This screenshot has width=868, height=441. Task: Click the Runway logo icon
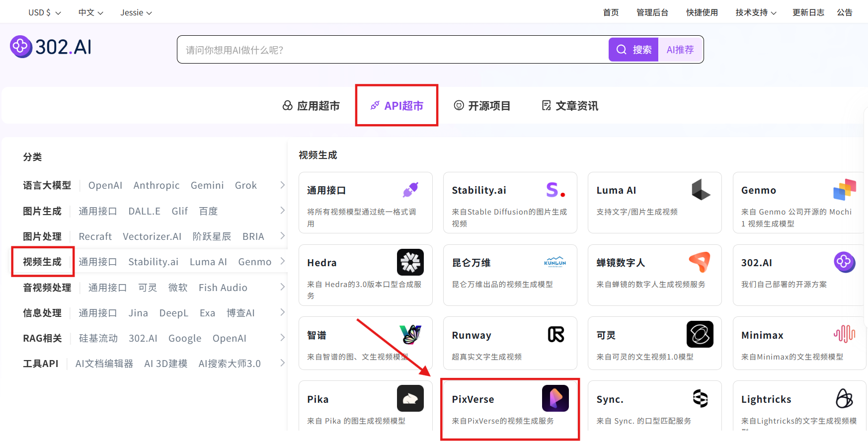tap(556, 335)
